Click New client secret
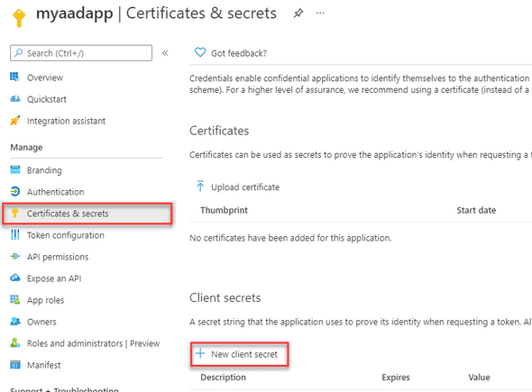 240,354
